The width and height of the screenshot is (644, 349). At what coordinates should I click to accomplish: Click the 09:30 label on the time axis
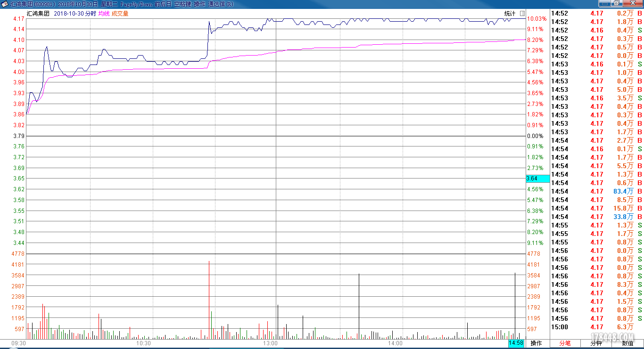click(18, 343)
